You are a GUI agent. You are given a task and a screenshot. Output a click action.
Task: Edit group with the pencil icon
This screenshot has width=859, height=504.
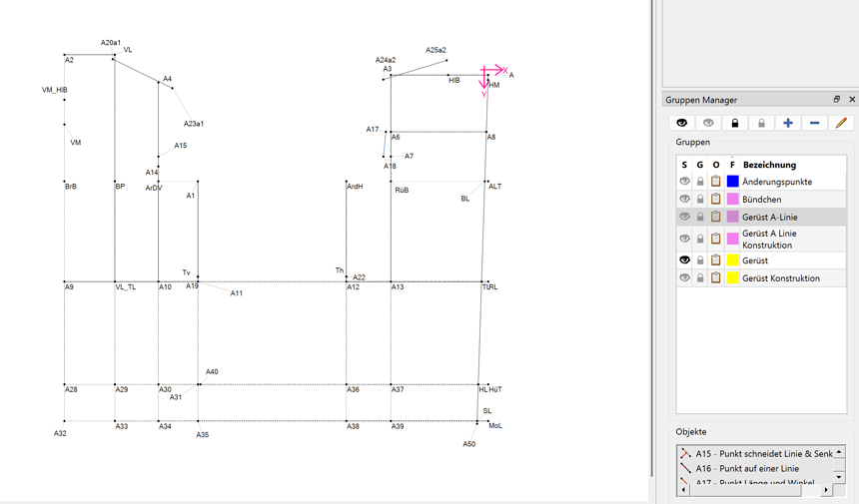pyautogui.click(x=841, y=123)
